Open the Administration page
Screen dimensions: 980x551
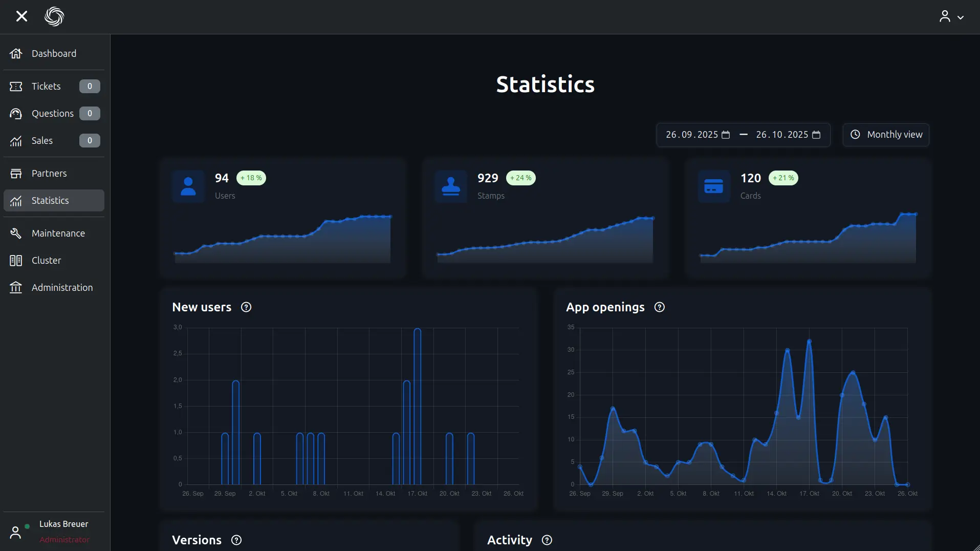[62, 288]
